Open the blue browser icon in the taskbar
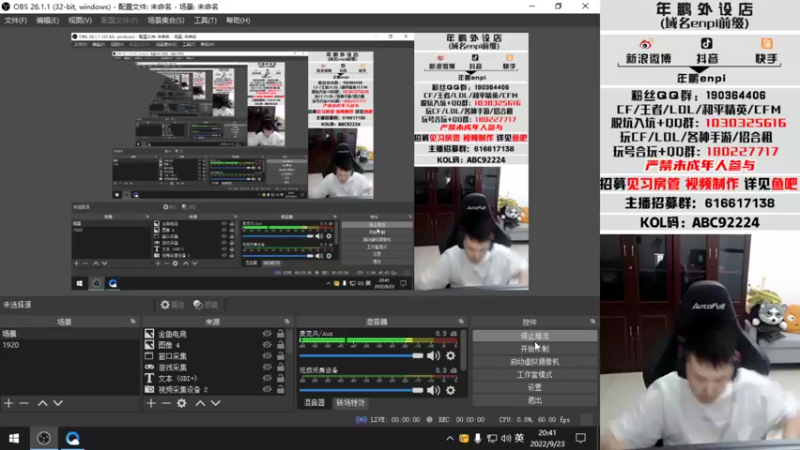 (x=72, y=438)
